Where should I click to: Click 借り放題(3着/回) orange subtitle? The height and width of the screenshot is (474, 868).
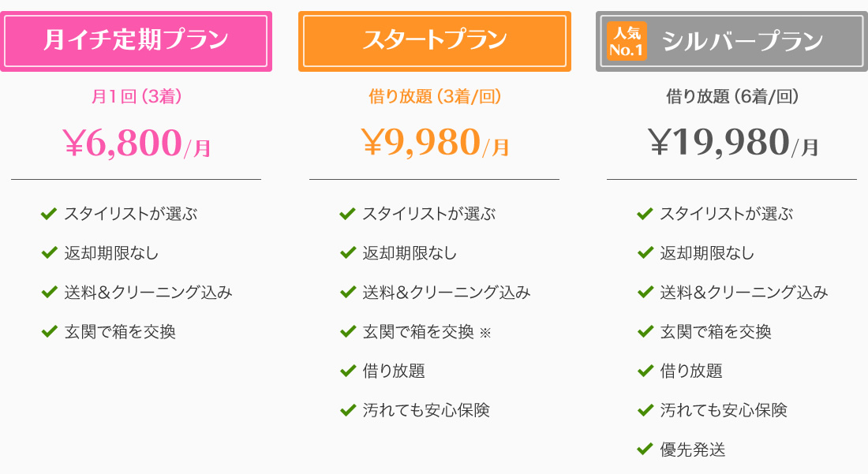pyautogui.click(x=435, y=96)
